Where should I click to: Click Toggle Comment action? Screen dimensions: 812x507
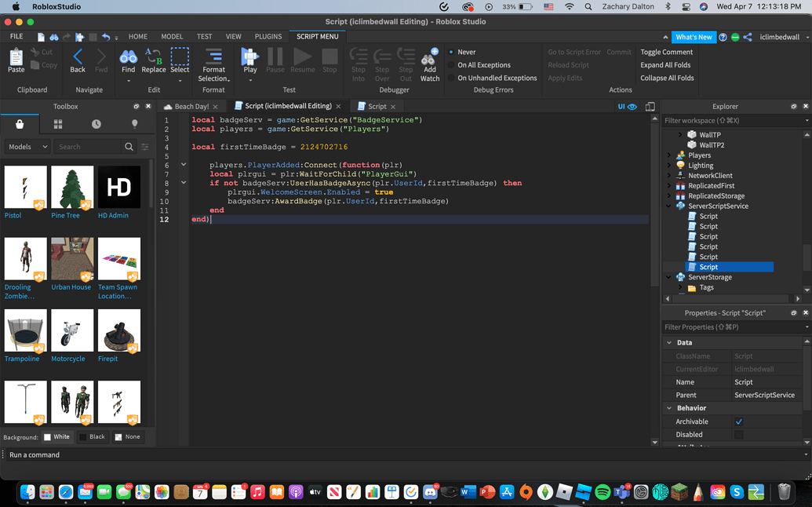(x=667, y=52)
